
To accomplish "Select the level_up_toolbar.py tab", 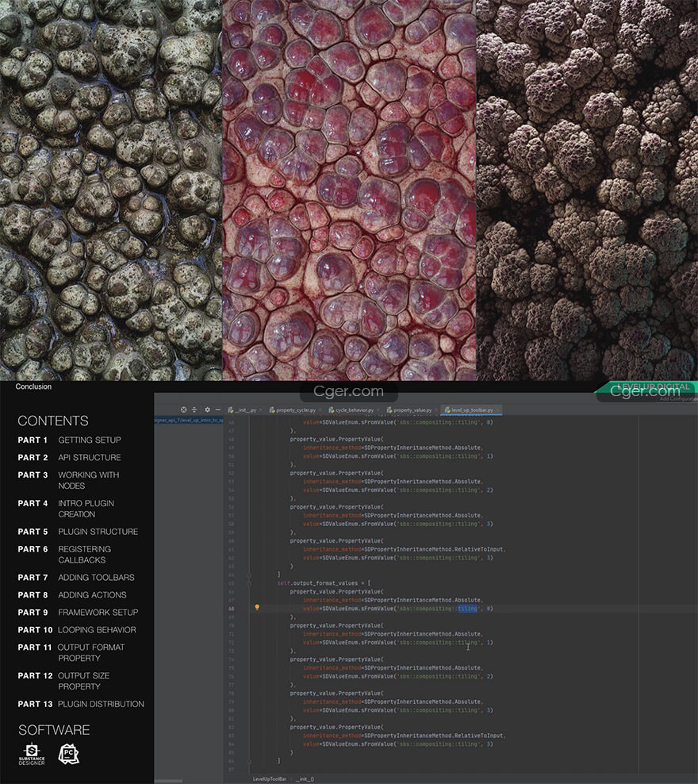I will click(x=470, y=410).
